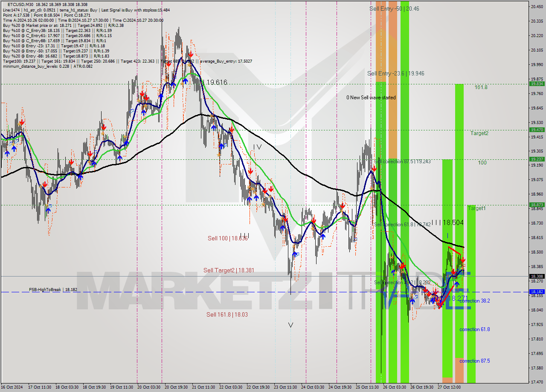Click the 'Sell 100 | 18.636' label
The image size is (546, 392).
(228, 238)
